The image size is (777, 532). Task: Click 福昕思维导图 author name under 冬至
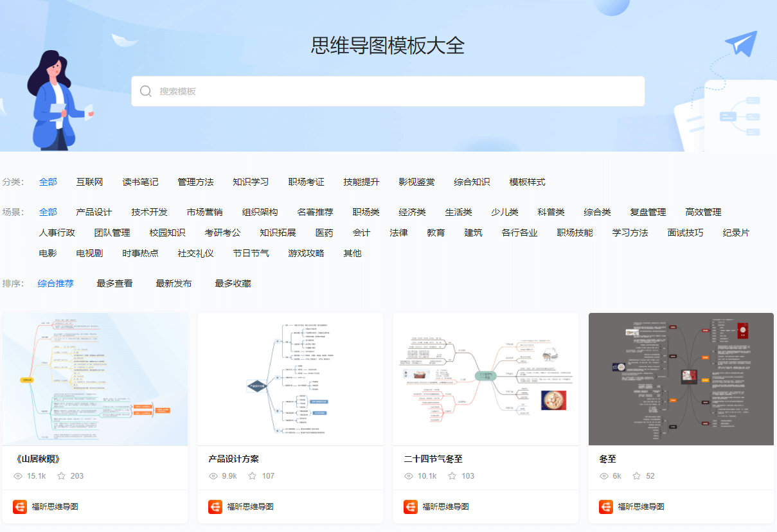pyautogui.click(x=641, y=507)
